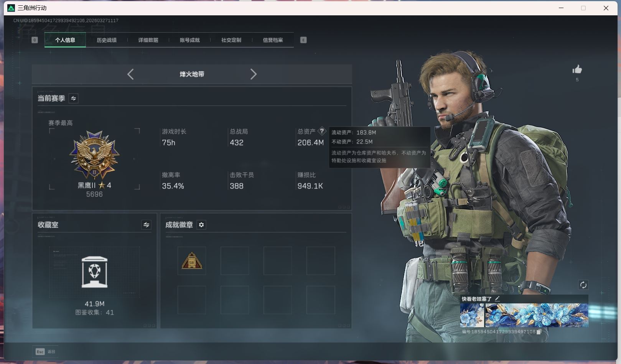
Task: Go to previous game mode arrow
Action: pyautogui.click(x=130, y=74)
